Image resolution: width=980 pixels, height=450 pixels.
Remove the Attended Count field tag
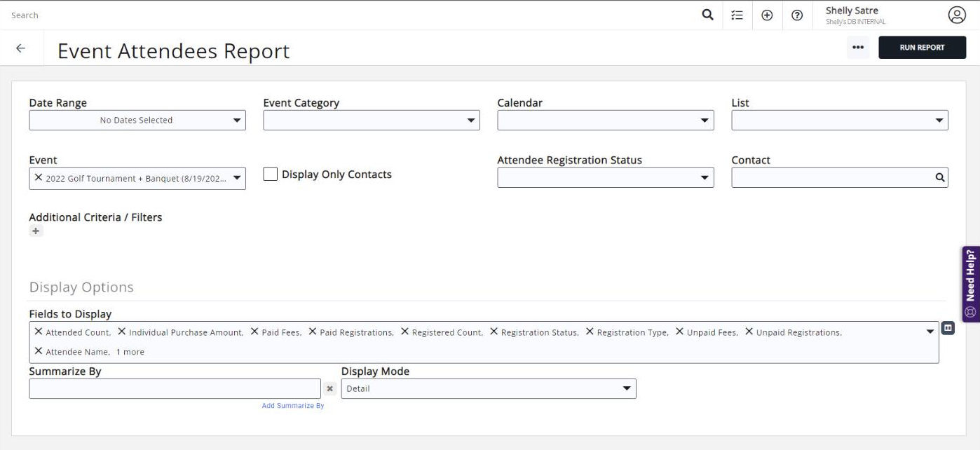[x=39, y=332]
